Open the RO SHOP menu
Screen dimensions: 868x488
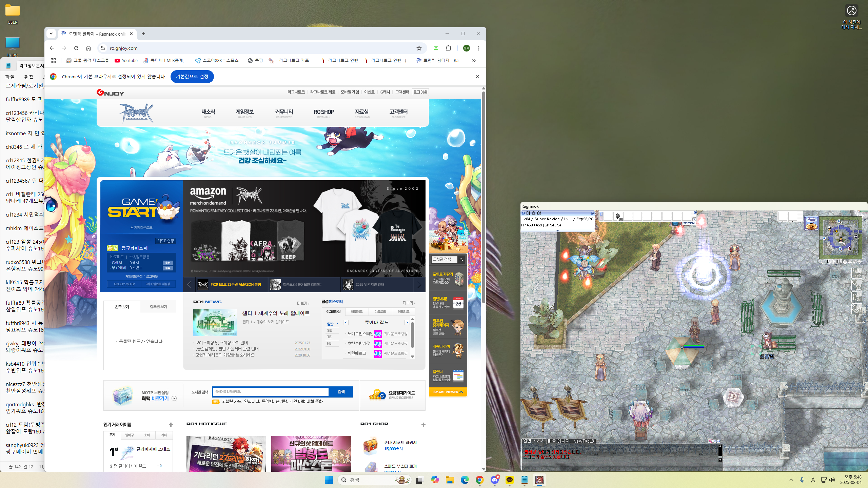click(x=324, y=113)
